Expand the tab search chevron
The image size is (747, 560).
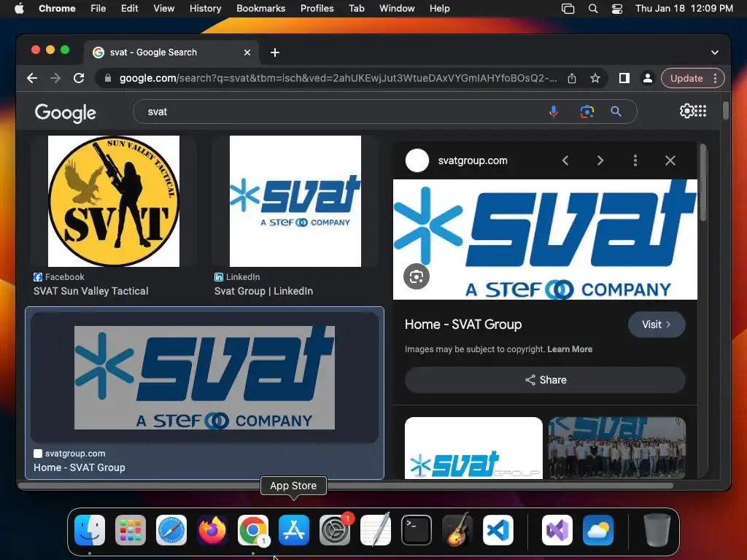[715, 52]
